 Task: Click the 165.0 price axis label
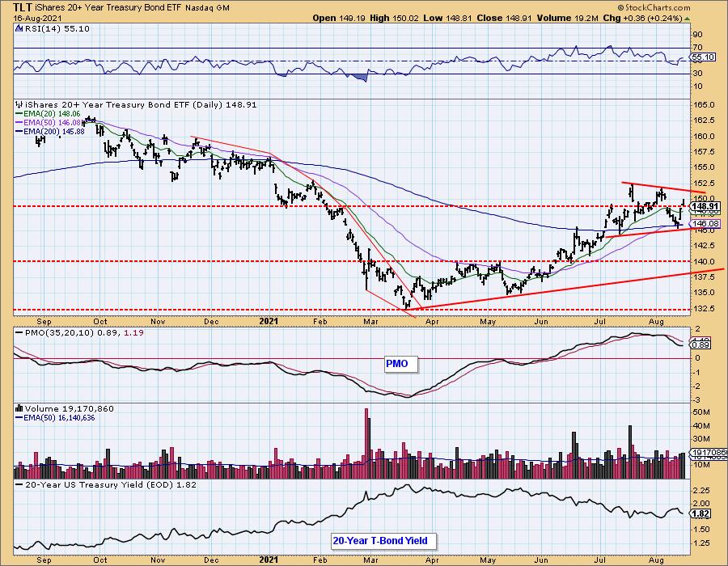705,105
